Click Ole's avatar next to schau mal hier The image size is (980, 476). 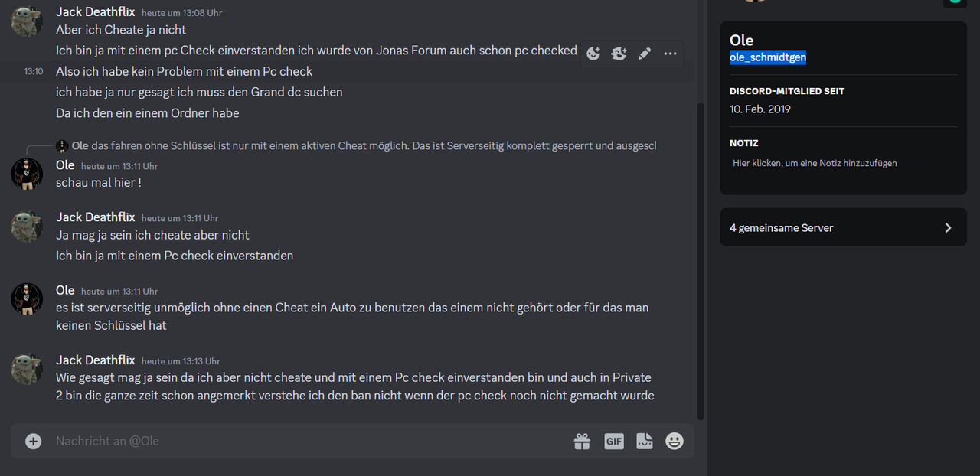tap(27, 174)
